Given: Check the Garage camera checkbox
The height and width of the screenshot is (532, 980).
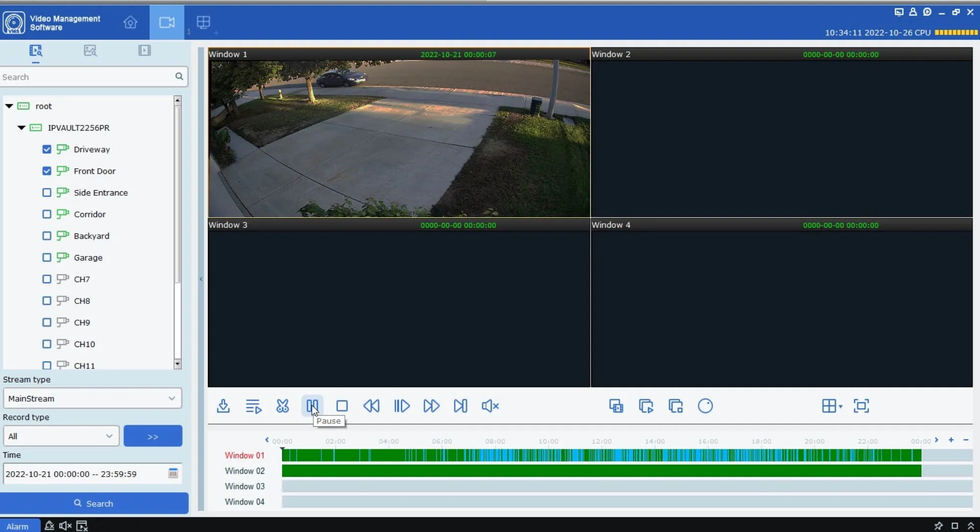Looking at the screenshot, I should 47,257.
